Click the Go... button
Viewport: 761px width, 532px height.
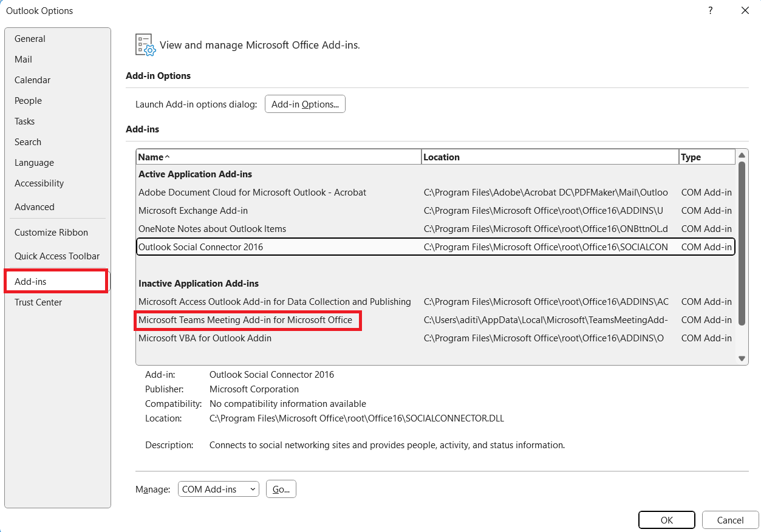[281, 489]
